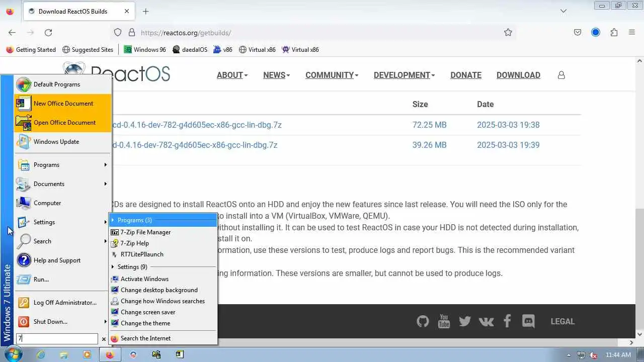
Task: Open the DOWNLOAD page link
Action: (518, 75)
